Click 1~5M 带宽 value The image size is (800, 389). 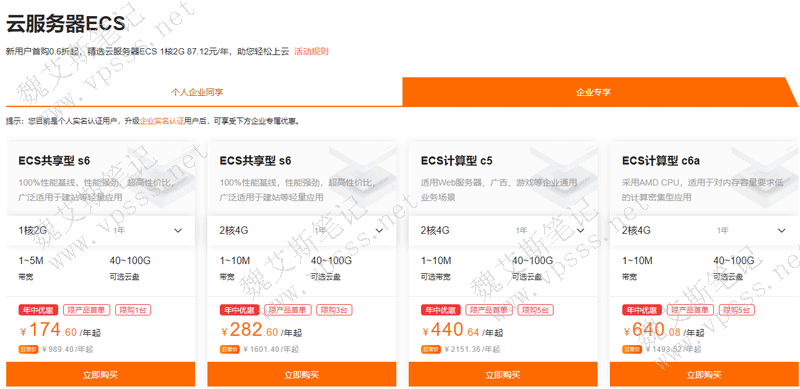(x=31, y=261)
